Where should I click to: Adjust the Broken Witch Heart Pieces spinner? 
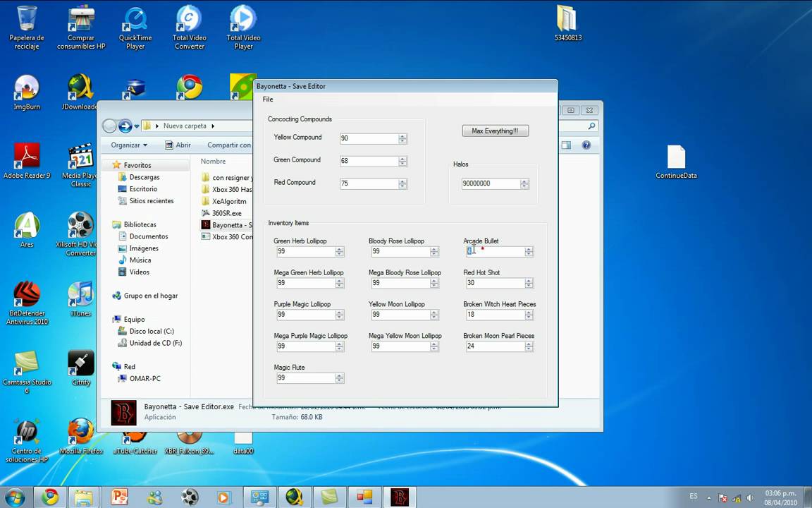click(x=529, y=315)
